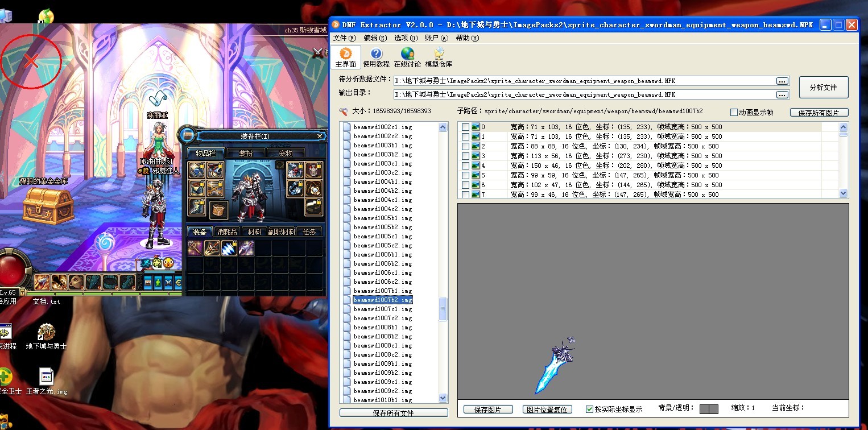This screenshot has width=868, height=430.
Task: Click the 图片位置复位 reset position button
Action: coord(547,410)
